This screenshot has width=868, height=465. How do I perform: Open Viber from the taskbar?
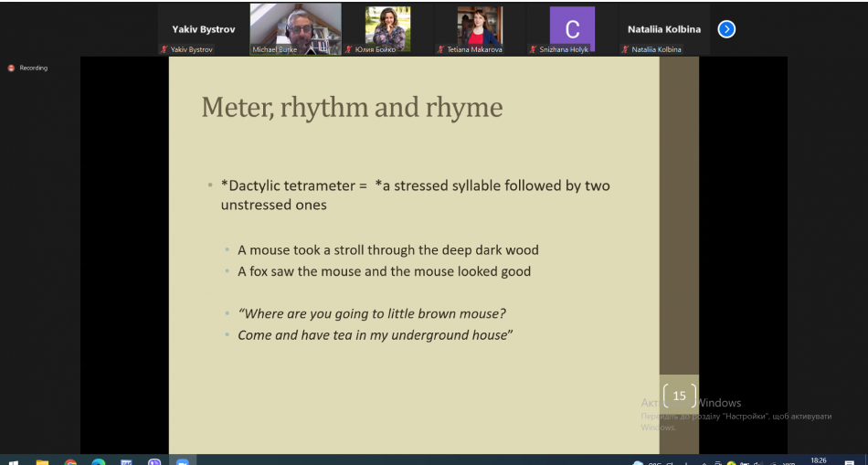153,461
